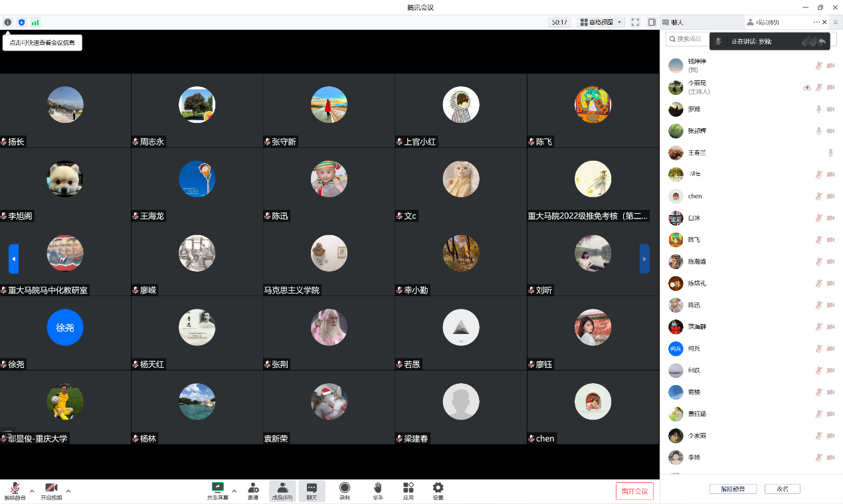Enter full screen mode via top icon
Screen dimensions: 843x504
(635, 22)
